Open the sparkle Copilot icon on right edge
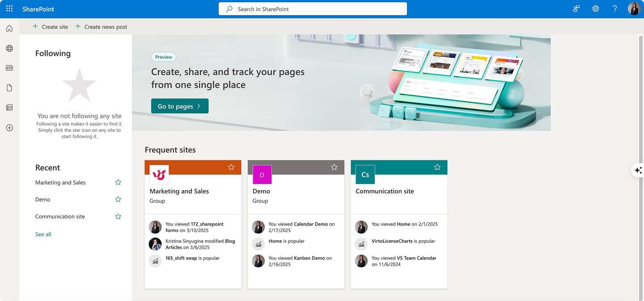Image resolution: width=644 pixels, height=301 pixels. tap(639, 170)
